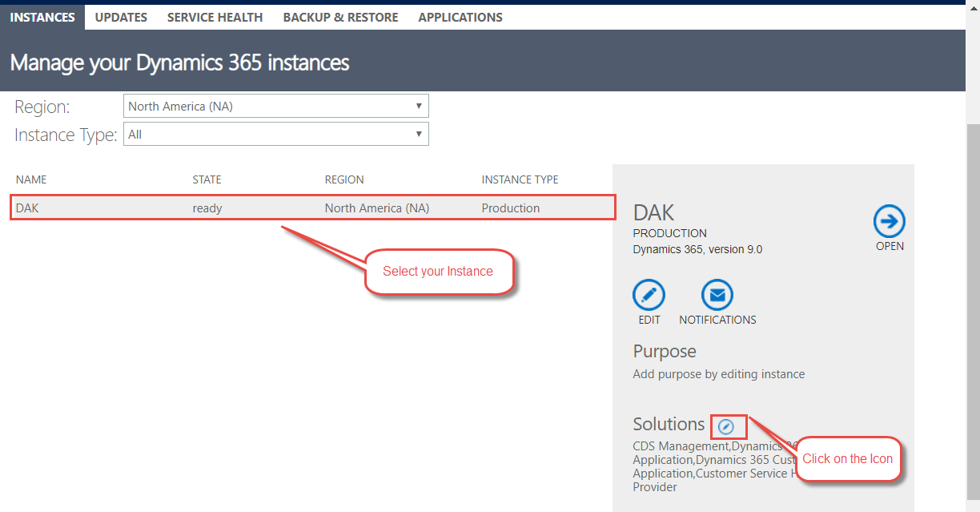
Task: Click the Solutions manage pencil icon
Action: point(726,426)
